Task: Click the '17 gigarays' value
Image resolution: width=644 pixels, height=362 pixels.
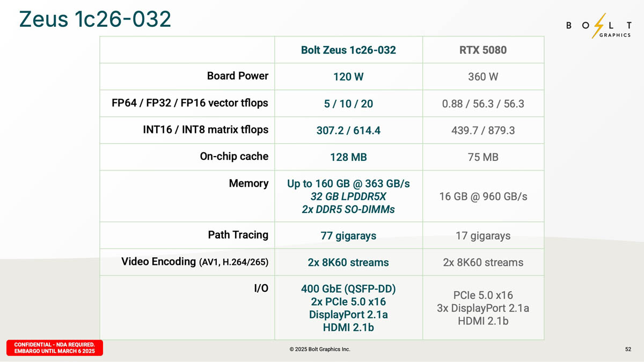Action: pos(483,235)
